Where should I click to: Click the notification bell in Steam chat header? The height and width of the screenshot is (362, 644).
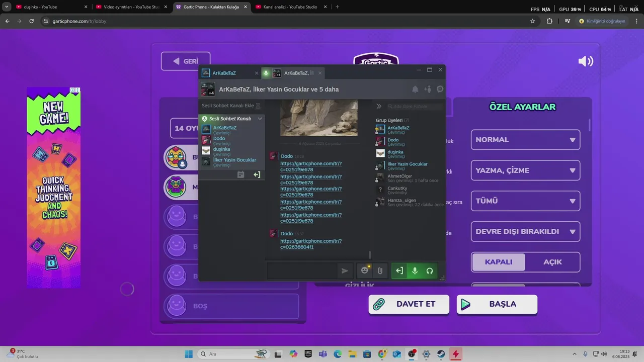415,89
